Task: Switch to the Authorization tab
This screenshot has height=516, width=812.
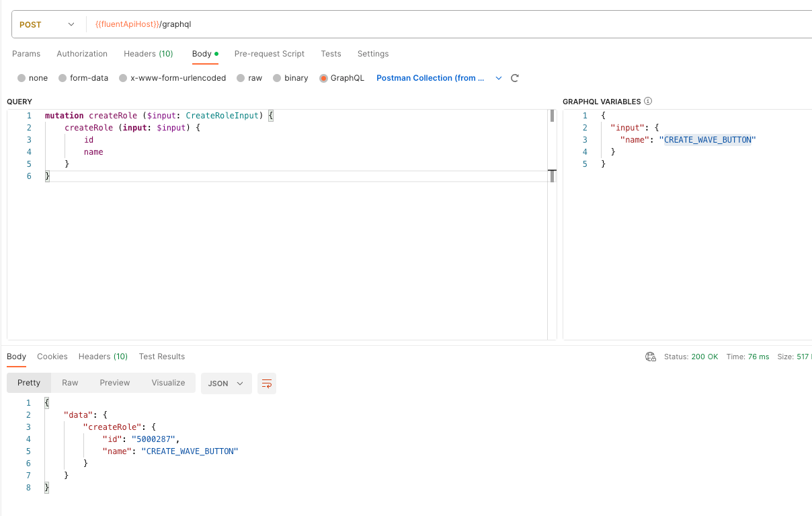Action: [82, 54]
